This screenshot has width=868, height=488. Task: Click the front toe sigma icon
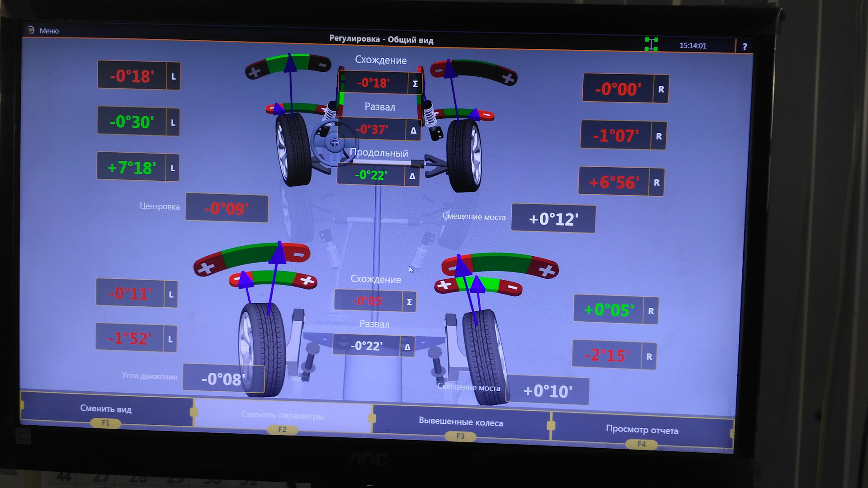(x=415, y=84)
